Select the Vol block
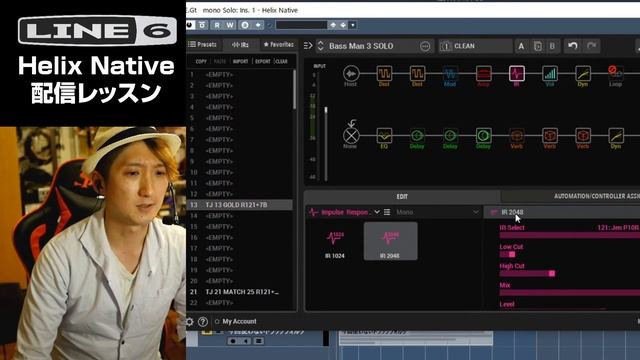 pyautogui.click(x=550, y=74)
